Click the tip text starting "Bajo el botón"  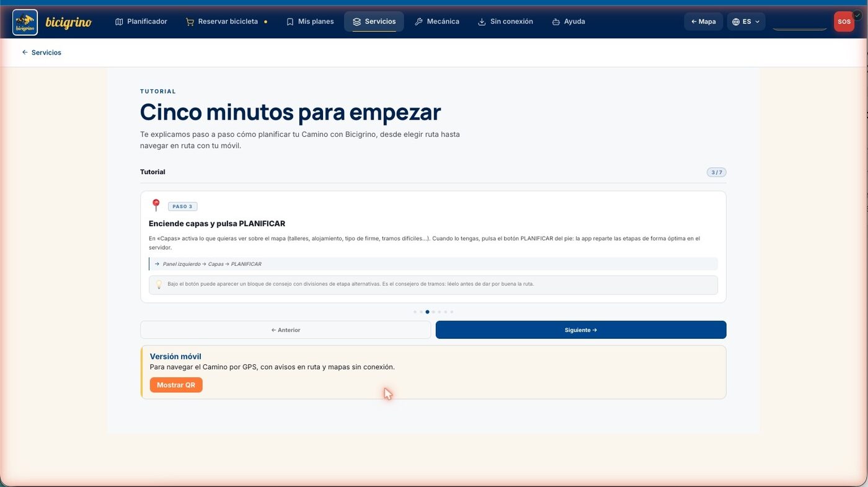tap(350, 284)
